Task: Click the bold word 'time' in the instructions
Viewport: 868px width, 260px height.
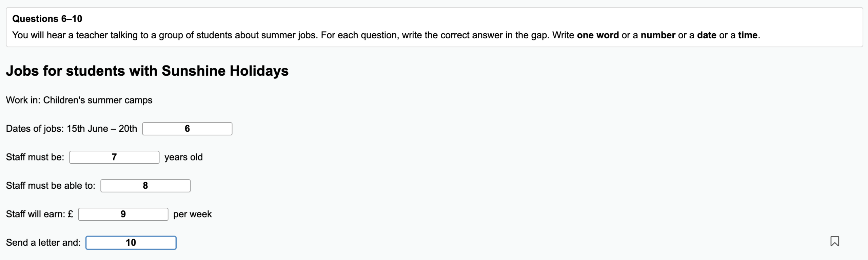Action: pos(748,35)
